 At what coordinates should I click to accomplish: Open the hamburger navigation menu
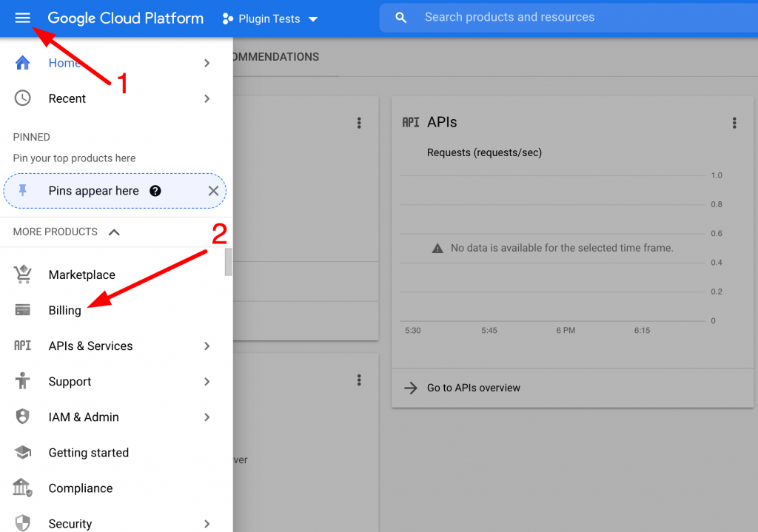click(x=22, y=18)
